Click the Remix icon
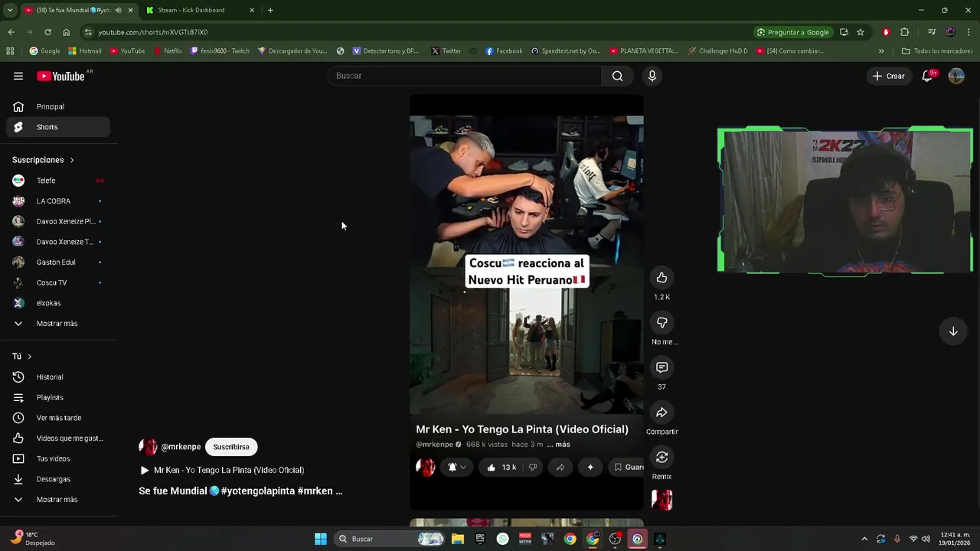This screenshot has height=551, width=980. click(x=661, y=458)
